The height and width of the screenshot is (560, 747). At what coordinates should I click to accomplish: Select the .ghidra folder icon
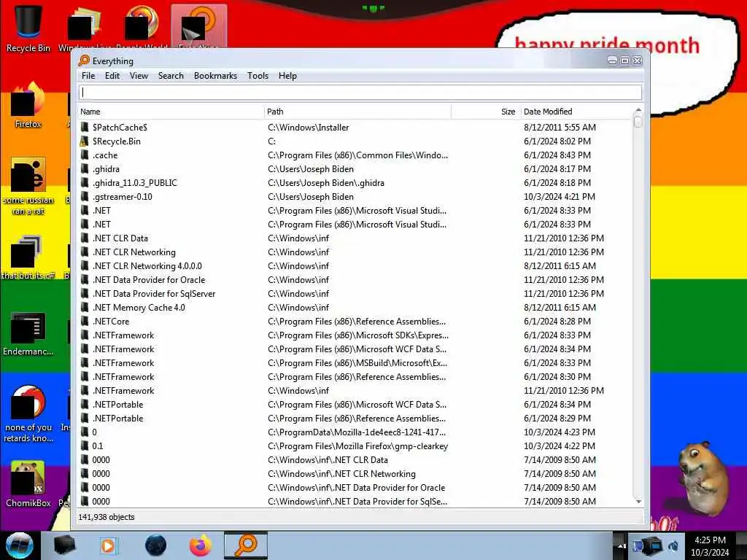[x=85, y=168]
